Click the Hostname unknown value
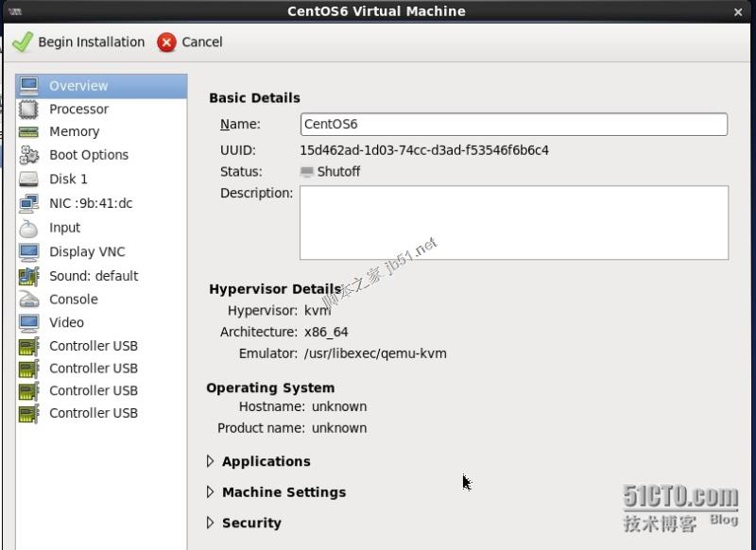 tap(339, 407)
